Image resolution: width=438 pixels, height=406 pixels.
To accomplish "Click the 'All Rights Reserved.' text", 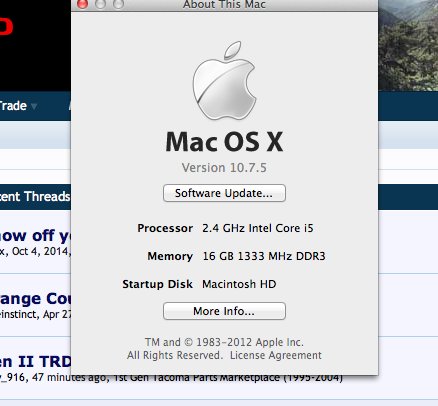I will click(175, 355).
